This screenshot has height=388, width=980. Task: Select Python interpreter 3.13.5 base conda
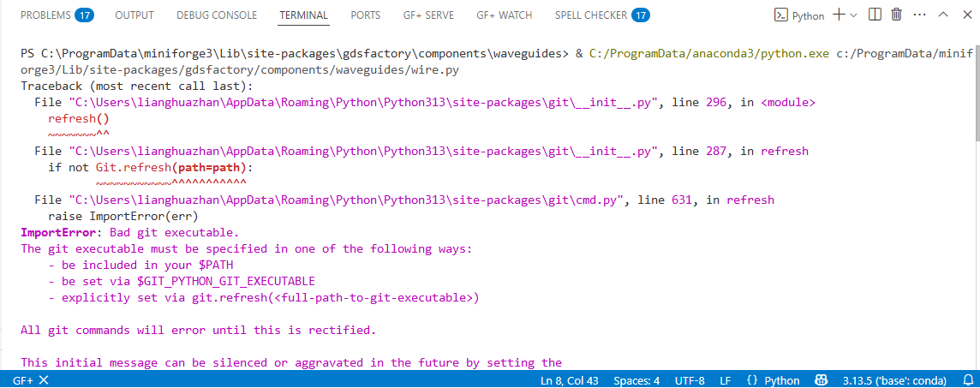894,380
